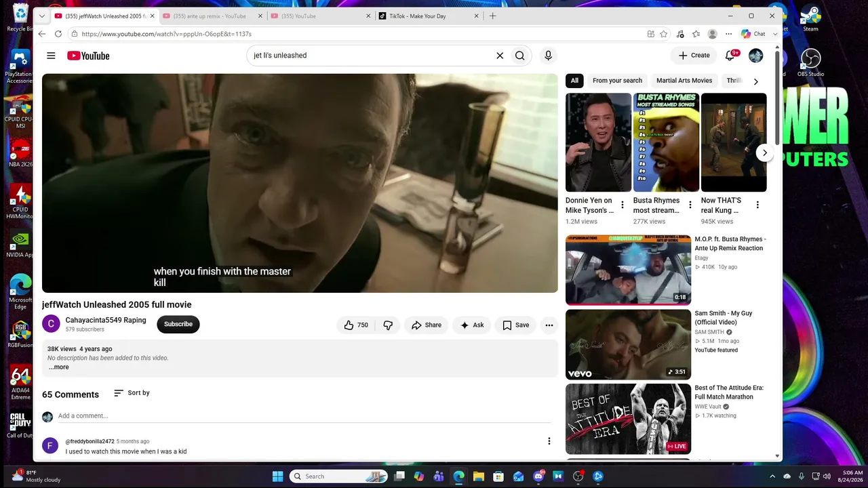
Task: Open Copilot Chat in Edge
Action: pos(753,34)
